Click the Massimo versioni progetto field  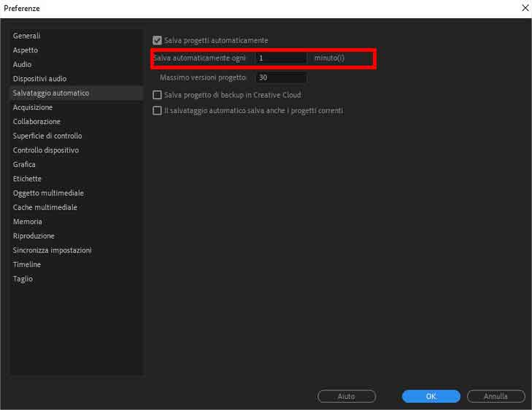click(281, 77)
